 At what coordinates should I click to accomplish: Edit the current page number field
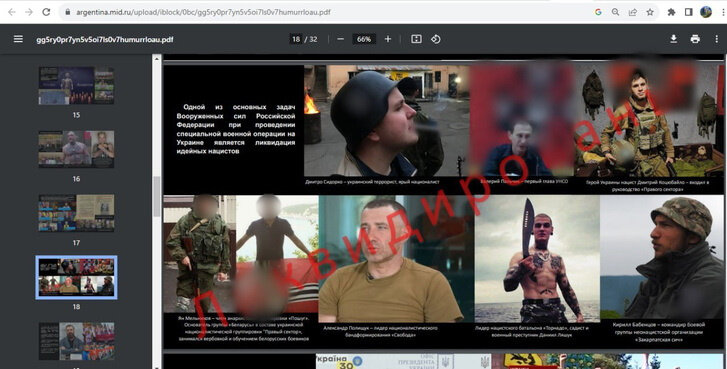coord(296,39)
